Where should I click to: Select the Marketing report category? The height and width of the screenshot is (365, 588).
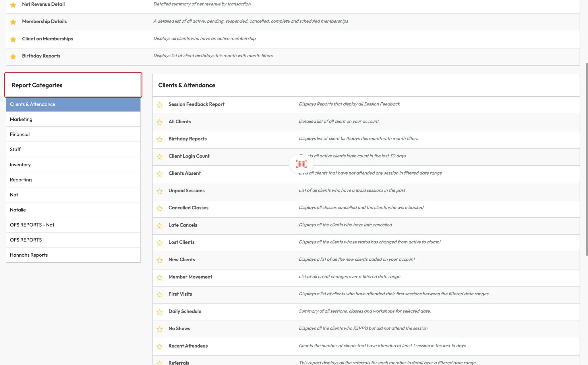tap(73, 119)
